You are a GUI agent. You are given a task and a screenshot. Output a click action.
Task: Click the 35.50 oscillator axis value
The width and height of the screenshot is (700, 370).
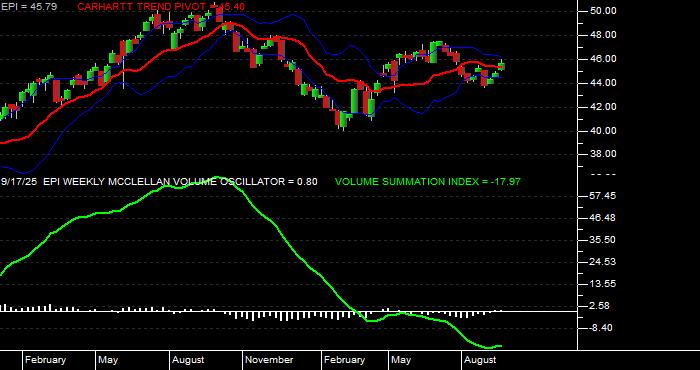coord(603,240)
